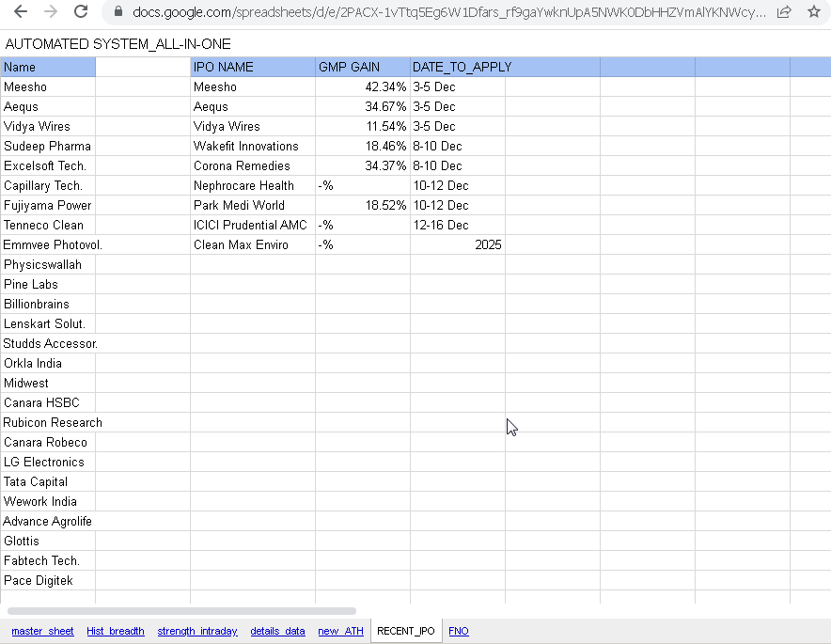
Task: Select the Pine Labs cell
Action: tap(48, 284)
